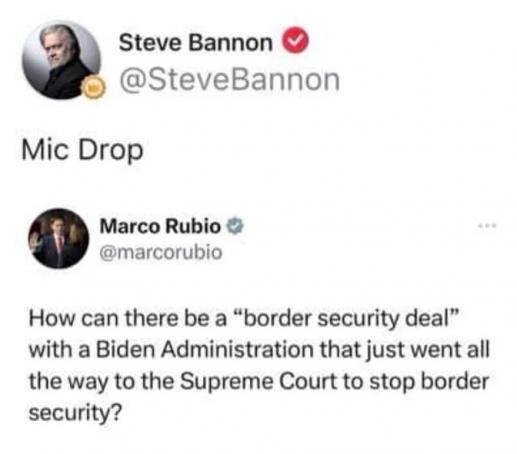This screenshot has width=517, height=454.
Task: Click the "Mic Drop" post text
Action: click(x=82, y=150)
